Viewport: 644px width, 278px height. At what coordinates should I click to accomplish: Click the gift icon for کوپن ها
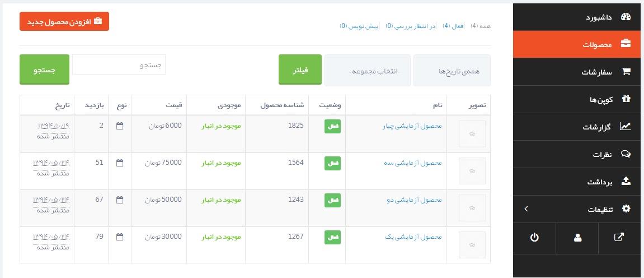point(626,99)
